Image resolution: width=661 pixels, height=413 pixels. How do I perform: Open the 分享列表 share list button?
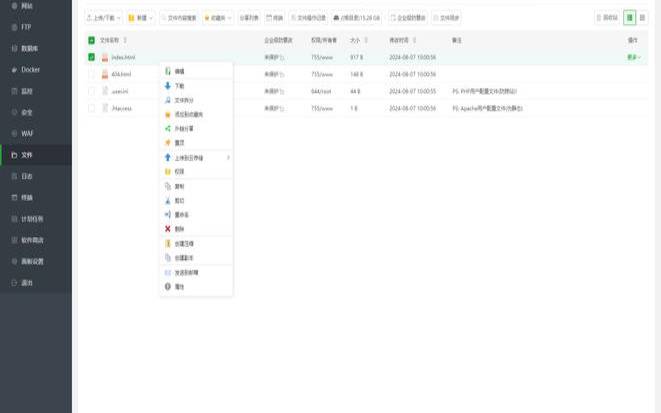(x=249, y=18)
